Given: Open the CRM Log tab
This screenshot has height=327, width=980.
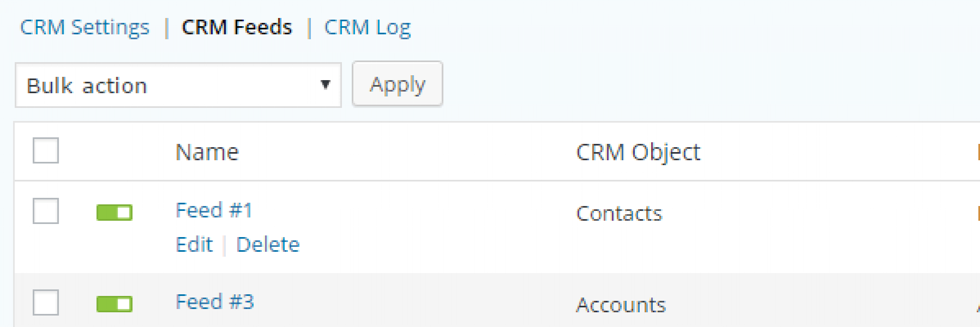Looking at the screenshot, I should click(x=367, y=28).
